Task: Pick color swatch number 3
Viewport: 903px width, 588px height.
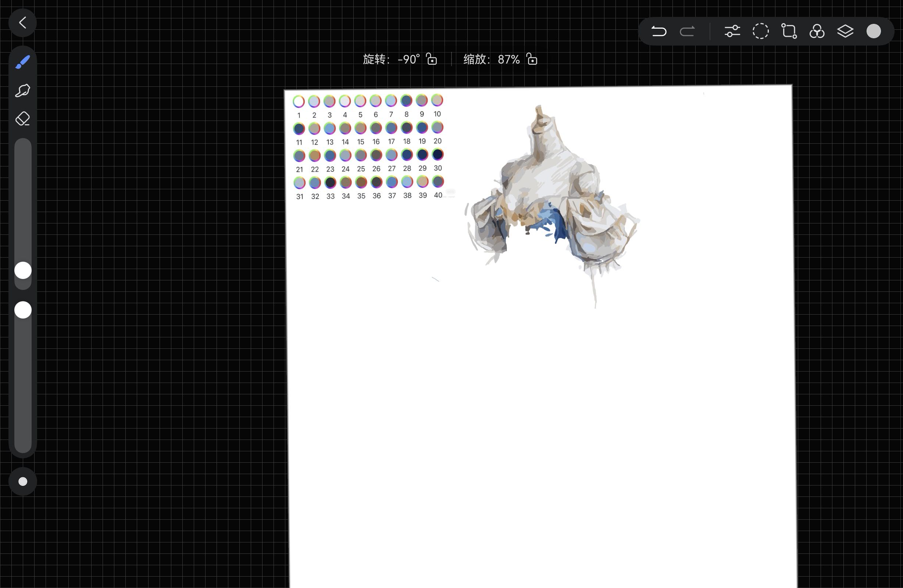Action: 329,101
